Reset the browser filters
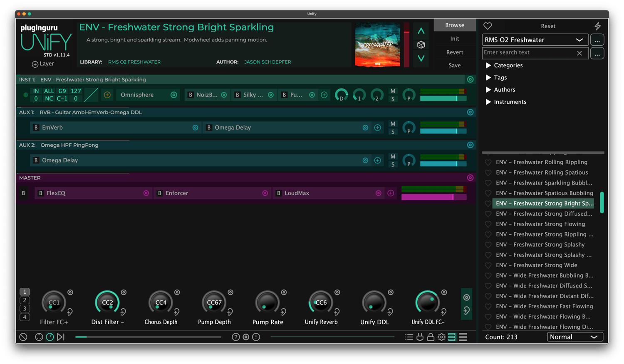 [x=548, y=26]
